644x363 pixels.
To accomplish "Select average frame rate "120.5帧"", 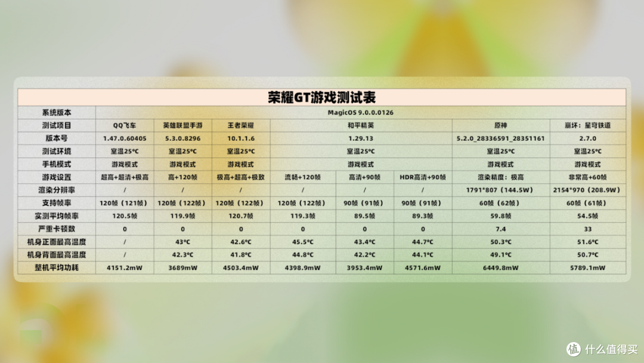I will [x=125, y=216].
